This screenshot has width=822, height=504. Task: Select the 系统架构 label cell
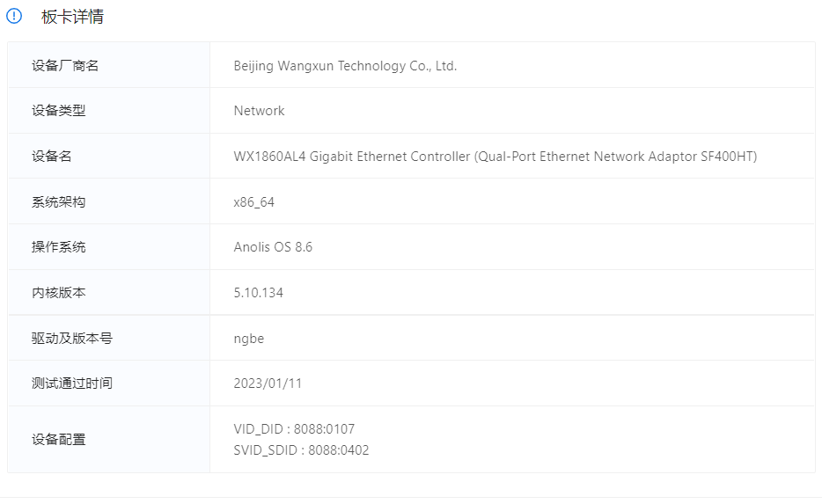[58, 202]
